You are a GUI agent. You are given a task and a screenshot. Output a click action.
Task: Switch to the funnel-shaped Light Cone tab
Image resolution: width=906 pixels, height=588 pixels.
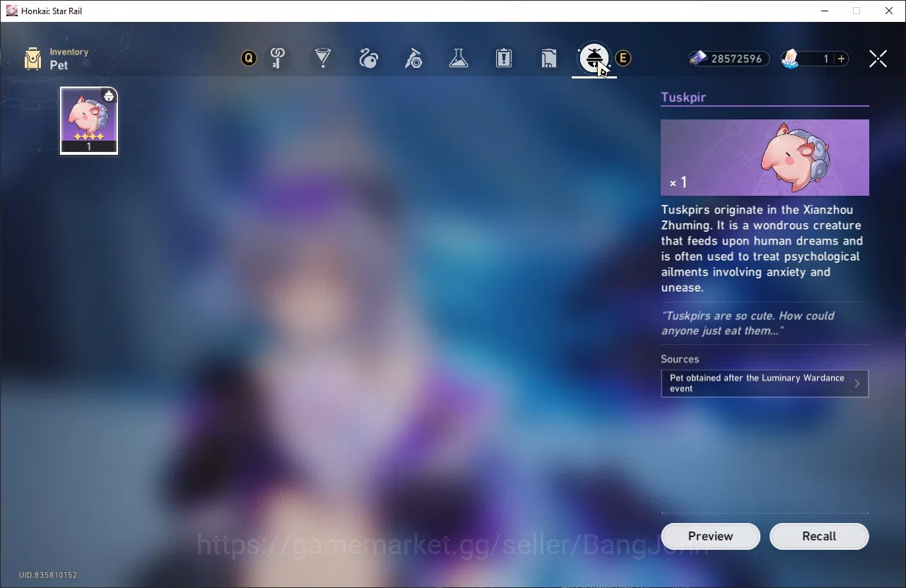click(323, 58)
